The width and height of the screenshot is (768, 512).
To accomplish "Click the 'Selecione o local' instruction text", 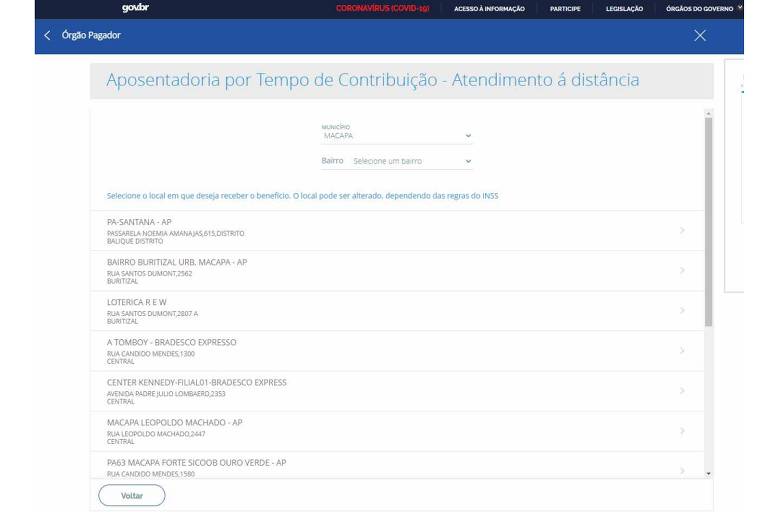I will pos(303,196).
